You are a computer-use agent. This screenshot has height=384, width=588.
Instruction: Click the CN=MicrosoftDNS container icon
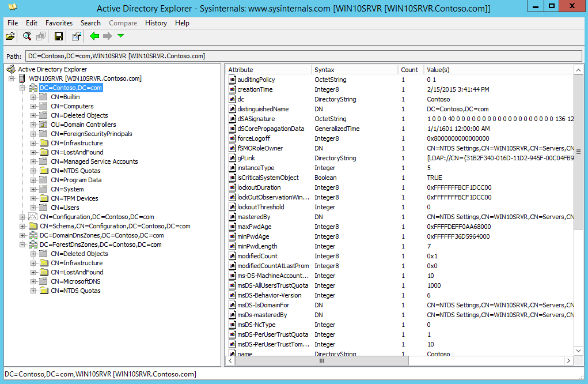44,281
